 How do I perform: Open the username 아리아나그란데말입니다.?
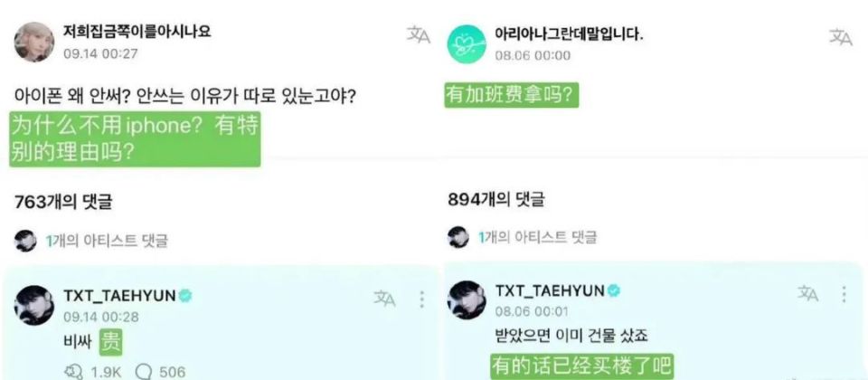point(569,33)
